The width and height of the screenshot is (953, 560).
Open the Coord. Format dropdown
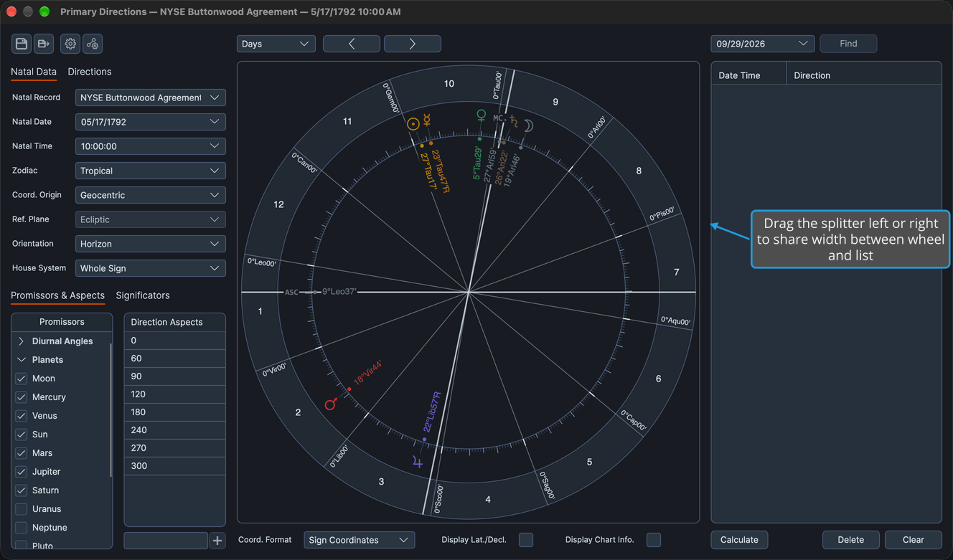pyautogui.click(x=360, y=540)
